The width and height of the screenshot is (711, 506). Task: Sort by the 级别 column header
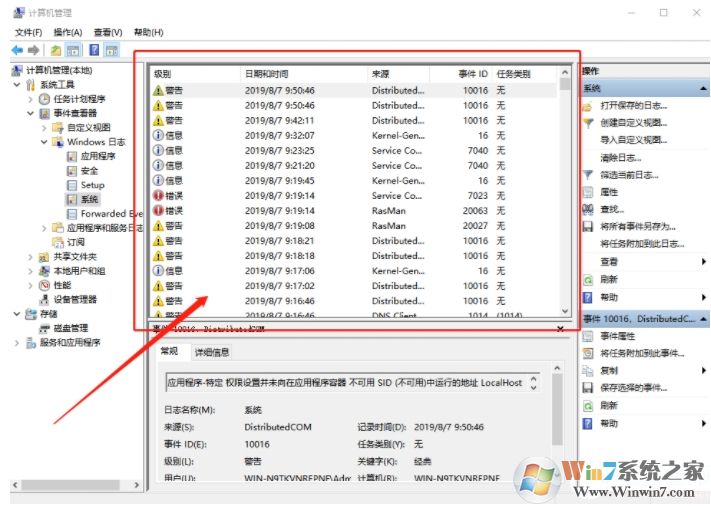click(x=195, y=74)
